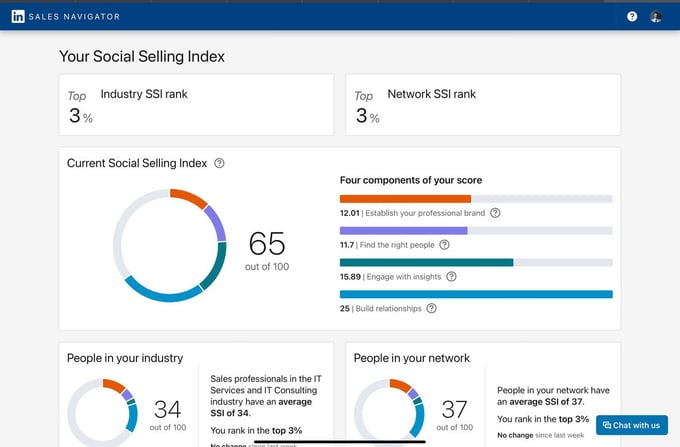Image resolution: width=680 pixels, height=447 pixels.
Task: Click No change since last week in network card
Action: pyautogui.click(x=540, y=435)
